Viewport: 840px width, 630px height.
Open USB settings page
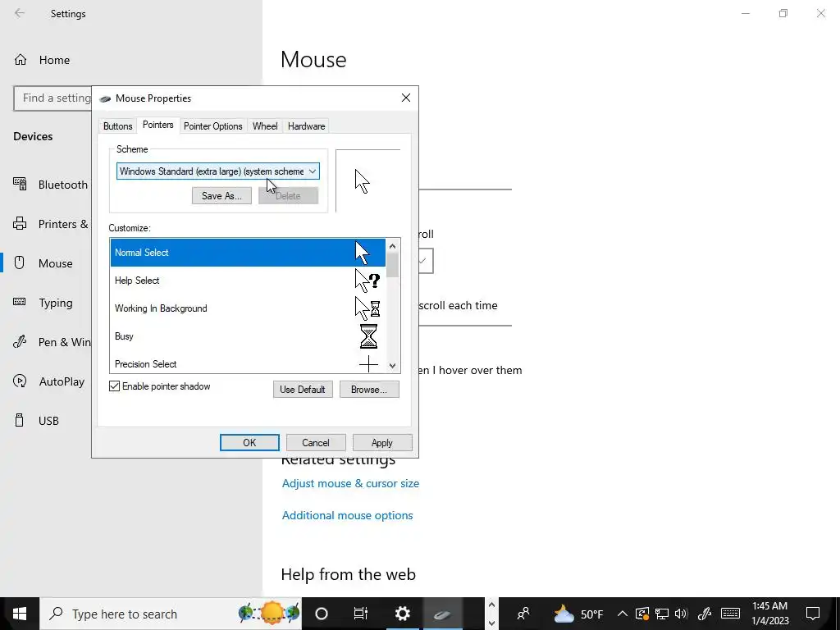tap(38, 421)
